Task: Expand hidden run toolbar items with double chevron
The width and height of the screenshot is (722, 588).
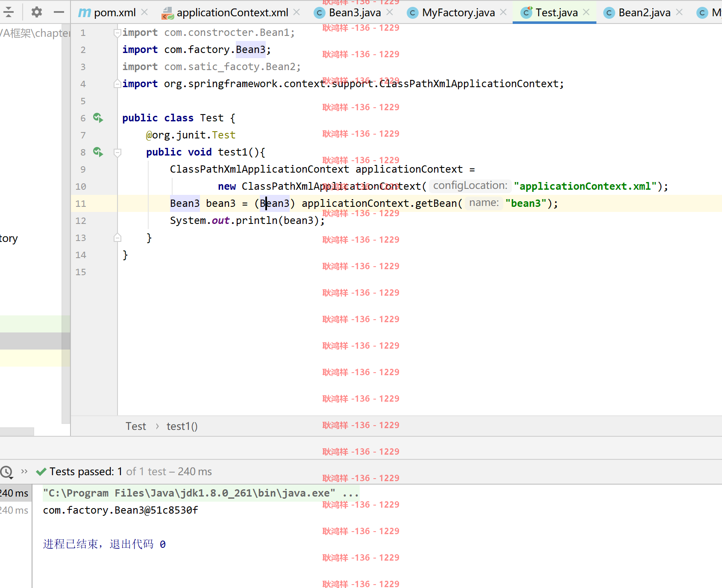Action: tap(24, 471)
